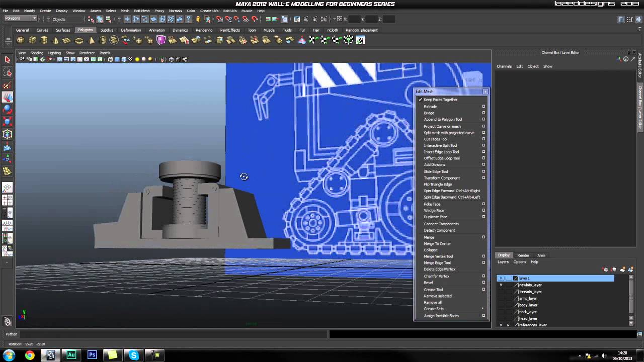Create a polygon cone from shelf
644x362 pixels.
55,40
